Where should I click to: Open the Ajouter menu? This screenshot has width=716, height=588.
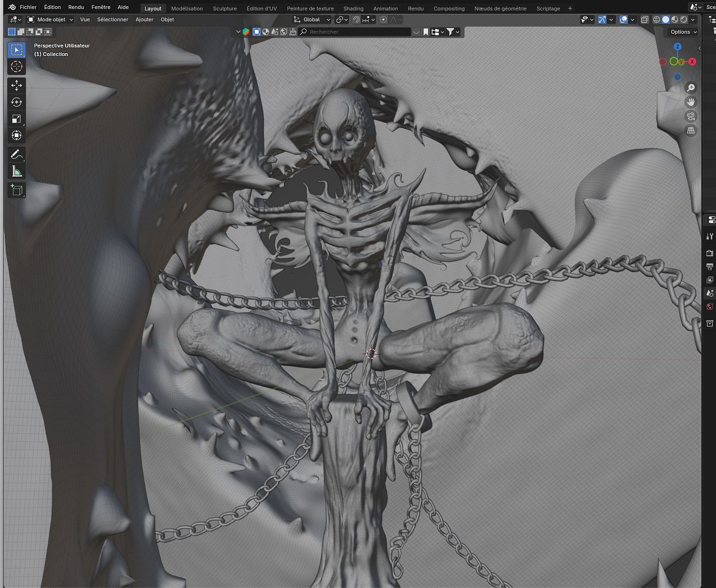click(144, 20)
